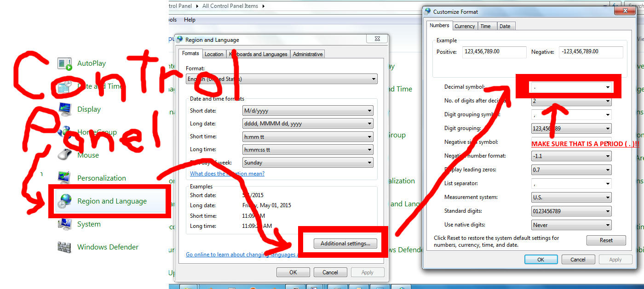Open the Measurement system dropdown
The width and height of the screenshot is (644, 289).
click(571, 197)
